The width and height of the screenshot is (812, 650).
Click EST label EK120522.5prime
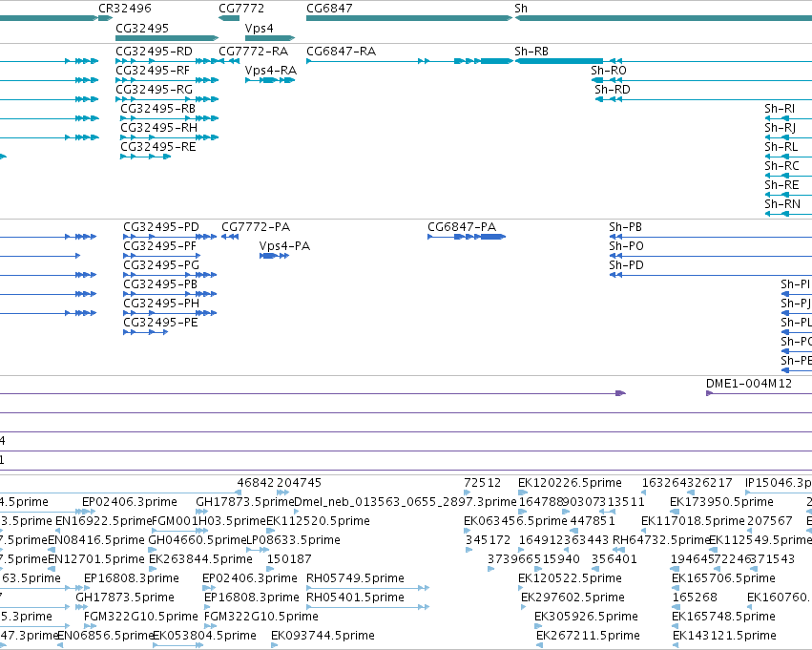(x=570, y=578)
